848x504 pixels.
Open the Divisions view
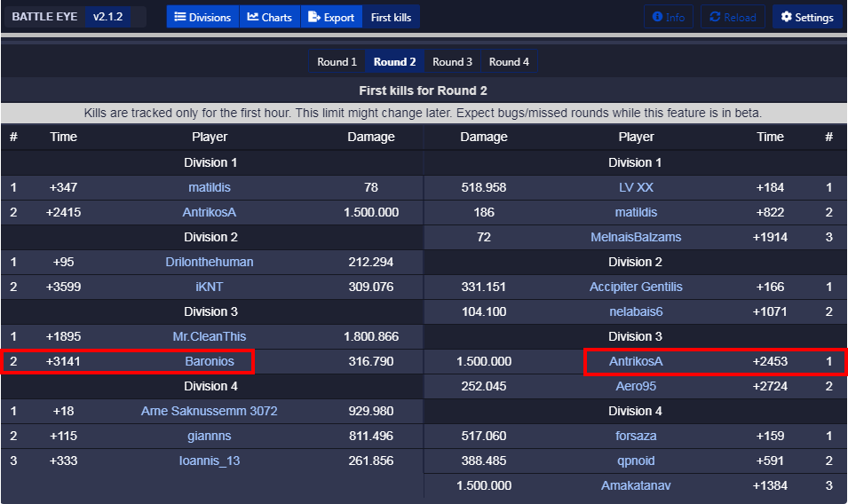coord(202,17)
